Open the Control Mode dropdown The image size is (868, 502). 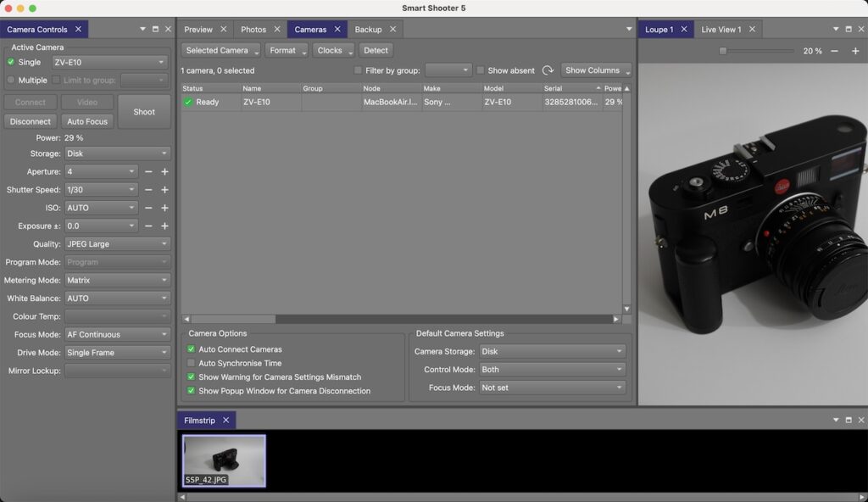(553, 370)
